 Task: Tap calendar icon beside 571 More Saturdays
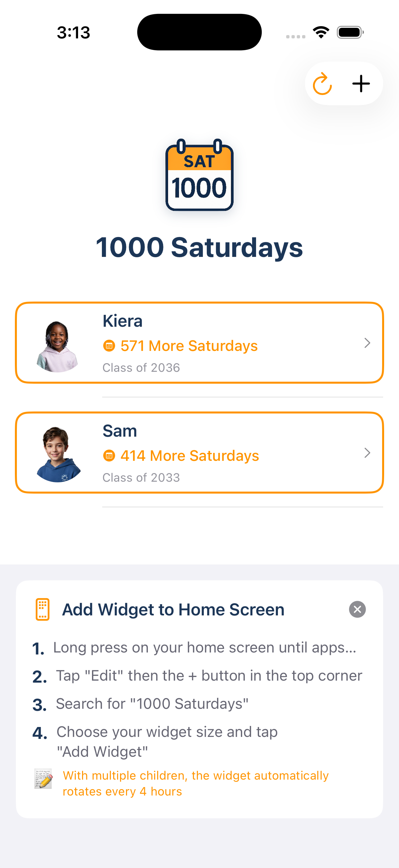pyautogui.click(x=109, y=346)
